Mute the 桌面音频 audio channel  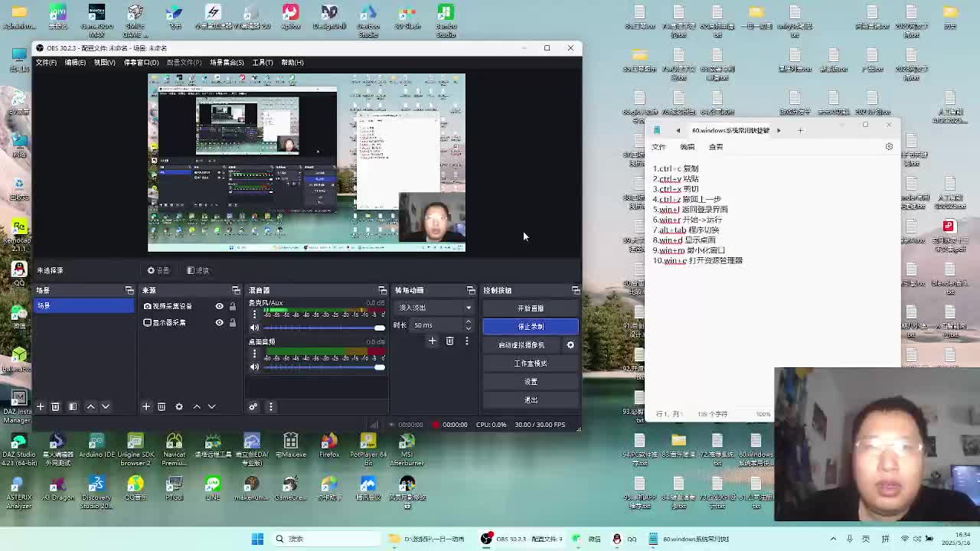(x=255, y=367)
